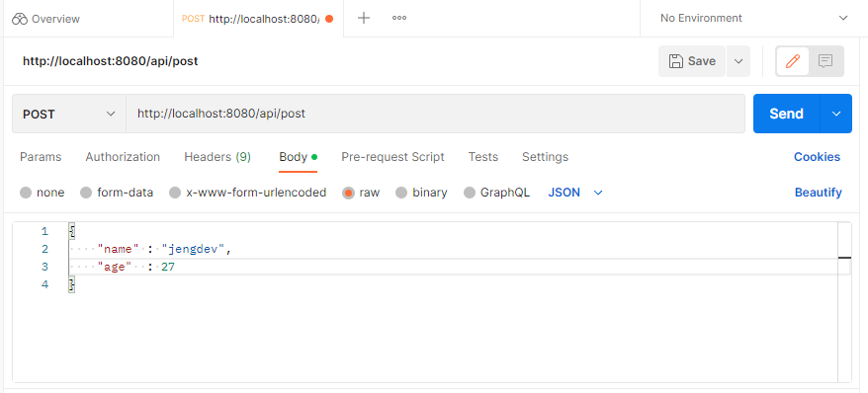Select the POST localhost:8080 request tab
The height and width of the screenshot is (393, 868).
coord(258,19)
